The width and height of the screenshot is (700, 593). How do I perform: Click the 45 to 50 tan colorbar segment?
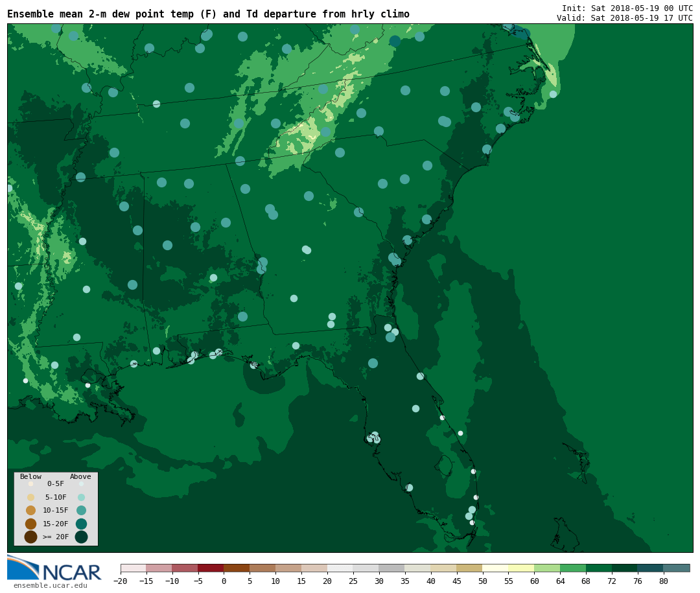pyautogui.click(x=469, y=568)
